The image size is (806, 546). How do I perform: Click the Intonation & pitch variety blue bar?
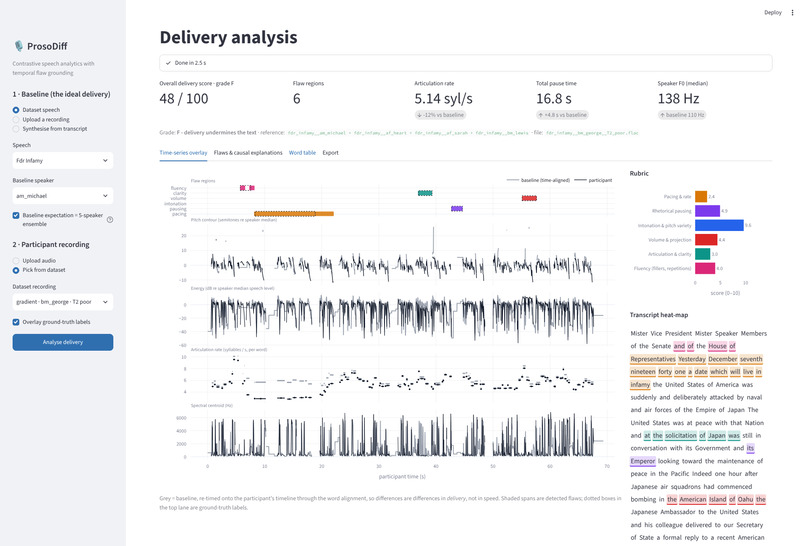coord(719,225)
